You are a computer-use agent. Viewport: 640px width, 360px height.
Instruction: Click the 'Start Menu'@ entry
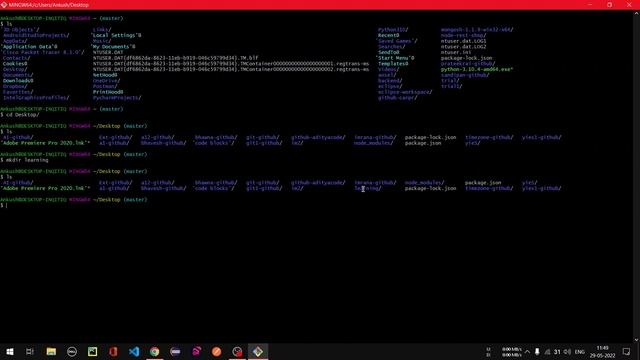396,58
